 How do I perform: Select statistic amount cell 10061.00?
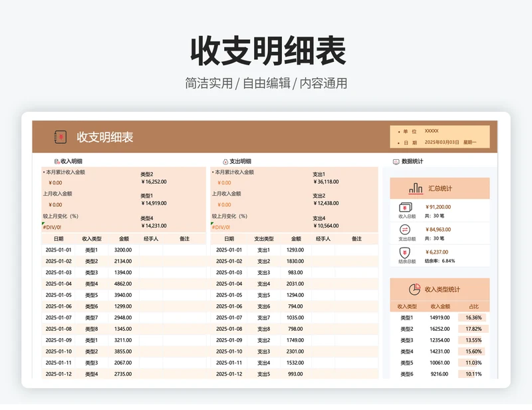tap(440, 363)
